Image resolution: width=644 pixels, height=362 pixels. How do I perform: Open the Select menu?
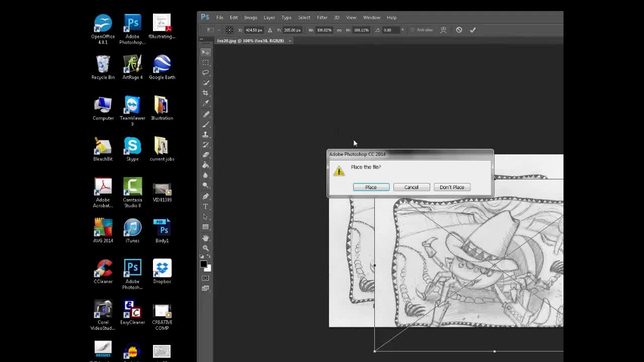(304, 17)
